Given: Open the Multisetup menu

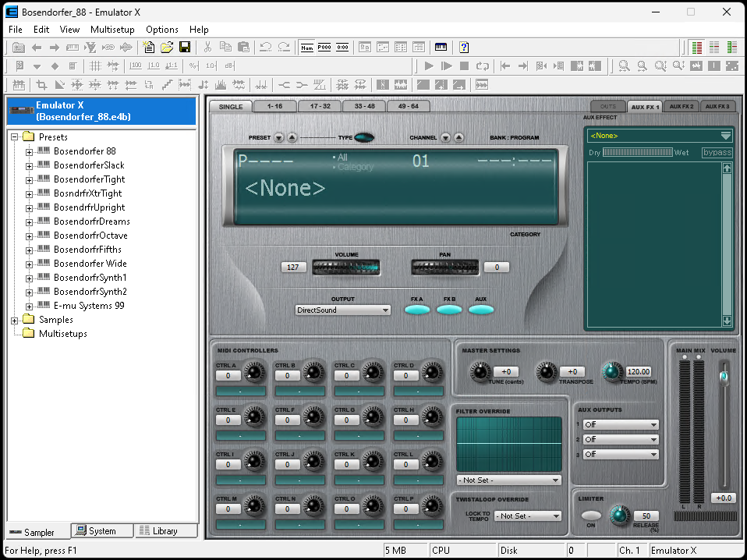Looking at the screenshot, I should [x=112, y=30].
